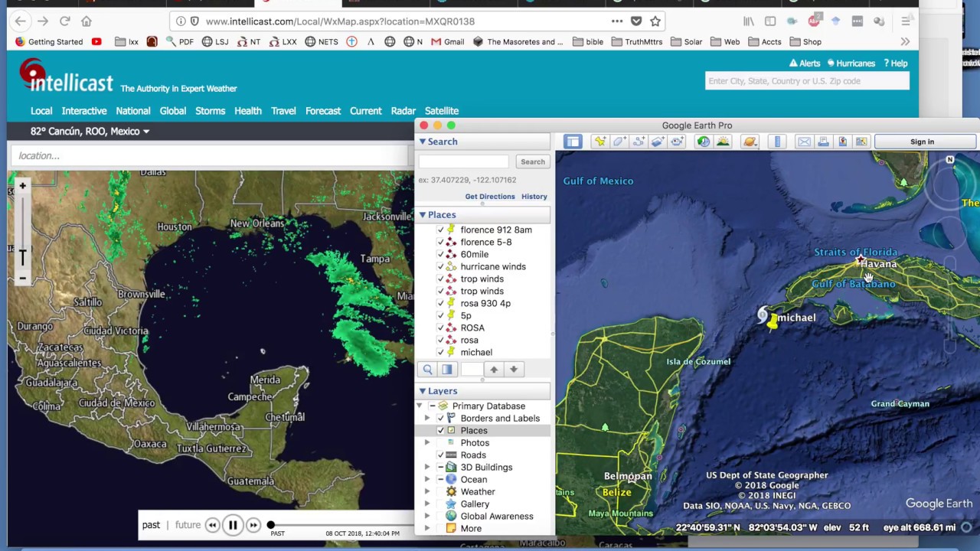Zoom out on the Intellicast map

(23, 278)
